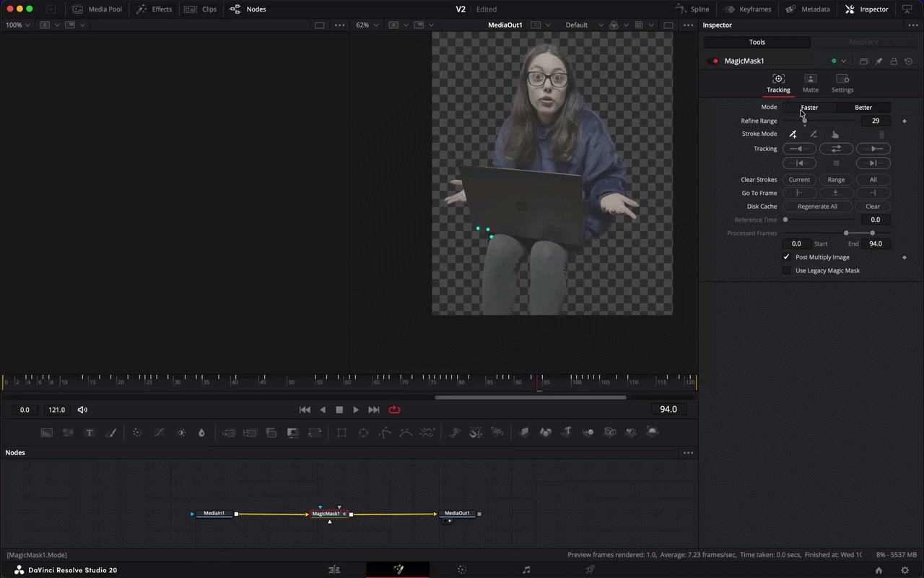Select the add stroke mode icon
The image size is (924, 578).
[x=793, y=134]
